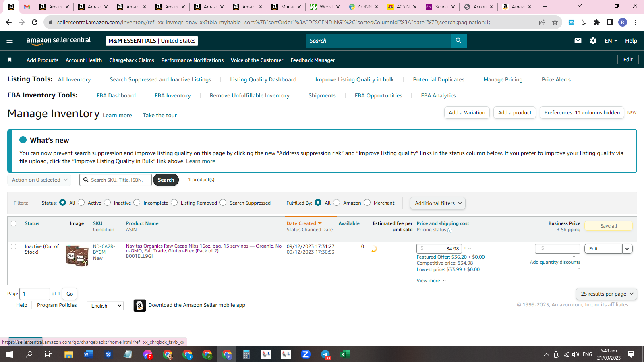Select Fulfilled By Merchant radio button
The image size is (644, 362).
(367, 203)
